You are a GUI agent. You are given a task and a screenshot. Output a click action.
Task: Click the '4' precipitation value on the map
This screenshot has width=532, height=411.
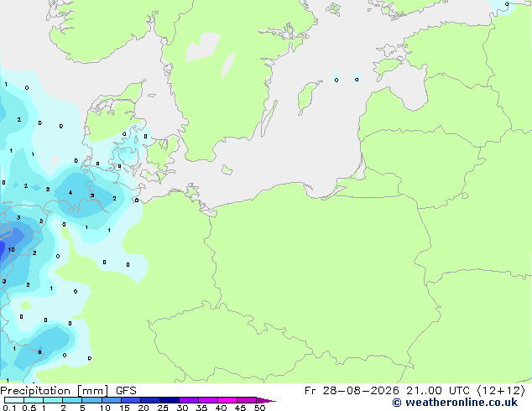70,193
